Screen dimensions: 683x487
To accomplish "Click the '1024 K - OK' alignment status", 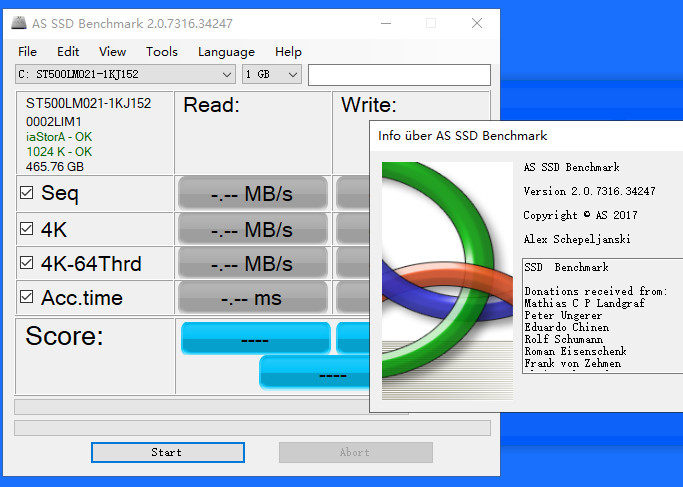I will (x=59, y=152).
